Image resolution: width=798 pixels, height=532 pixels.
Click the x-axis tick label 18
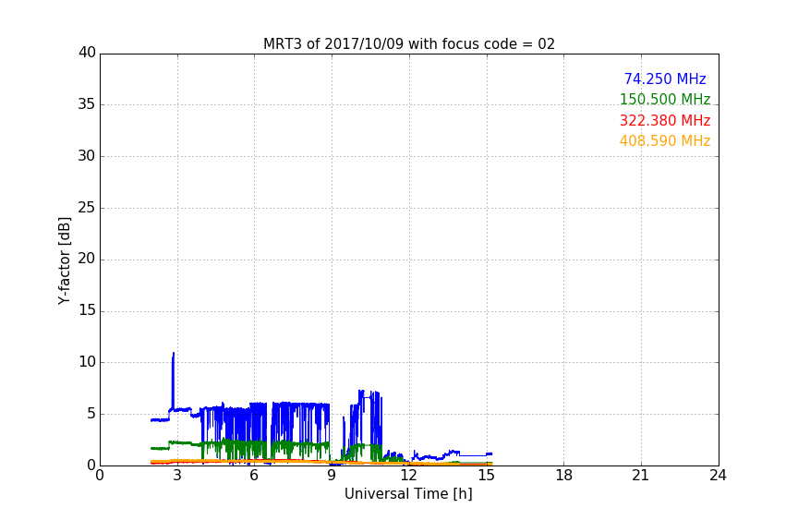563,476
